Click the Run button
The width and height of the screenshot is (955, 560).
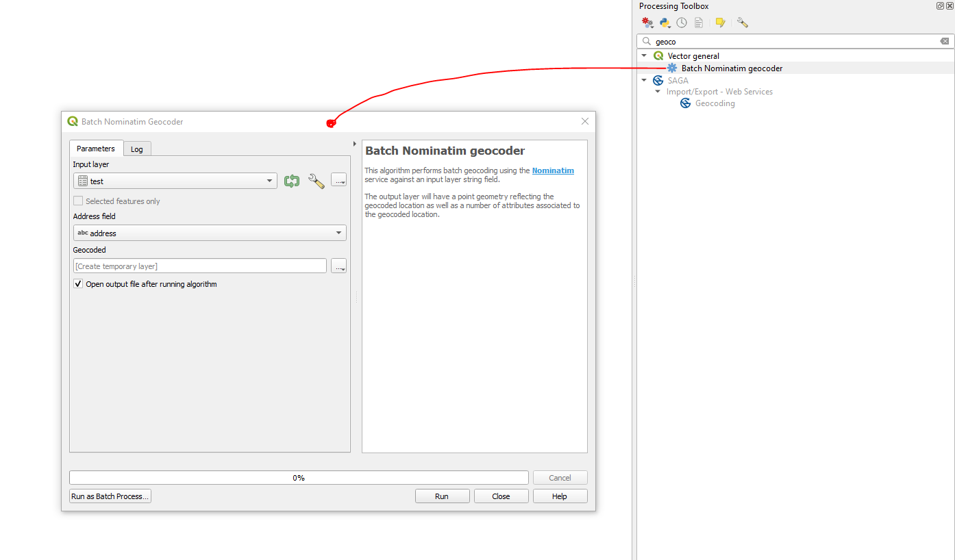pyautogui.click(x=442, y=496)
